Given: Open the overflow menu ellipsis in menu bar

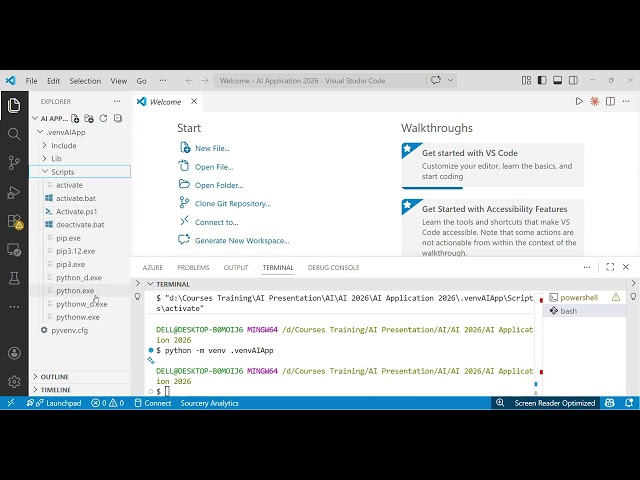Looking at the screenshot, I should click(163, 80).
